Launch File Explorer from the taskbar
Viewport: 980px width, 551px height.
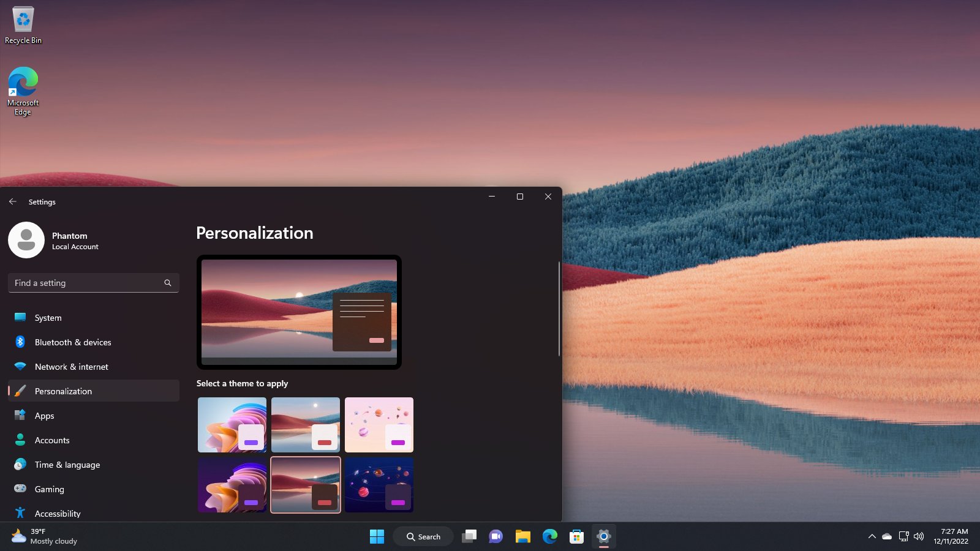[522, 536]
